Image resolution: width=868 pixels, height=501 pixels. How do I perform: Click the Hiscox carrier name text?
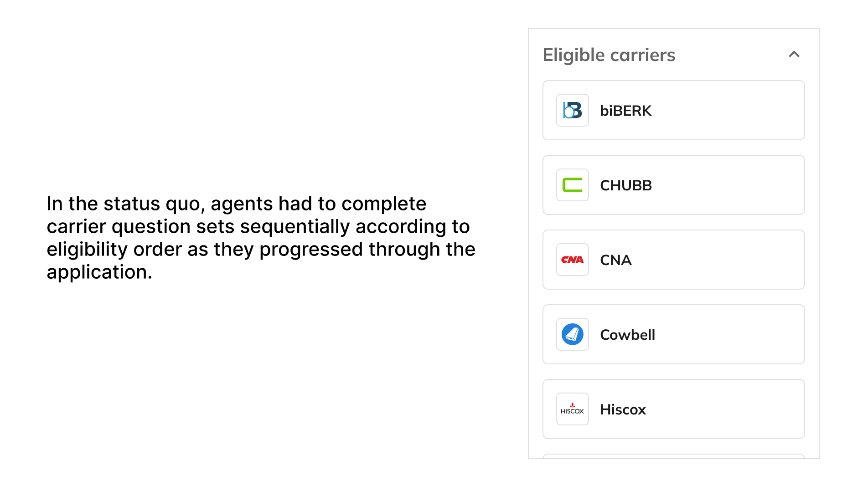[x=623, y=409]
